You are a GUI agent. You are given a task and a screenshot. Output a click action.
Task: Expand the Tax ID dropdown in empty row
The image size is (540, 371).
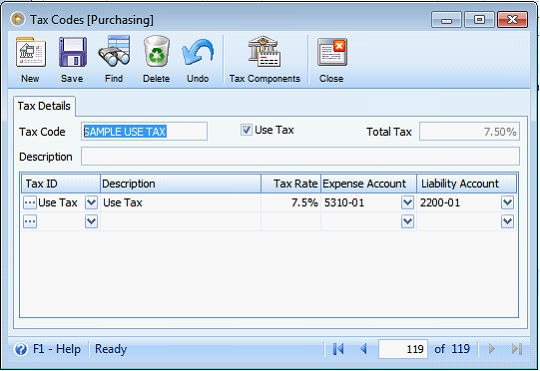(x=91, y=221)
